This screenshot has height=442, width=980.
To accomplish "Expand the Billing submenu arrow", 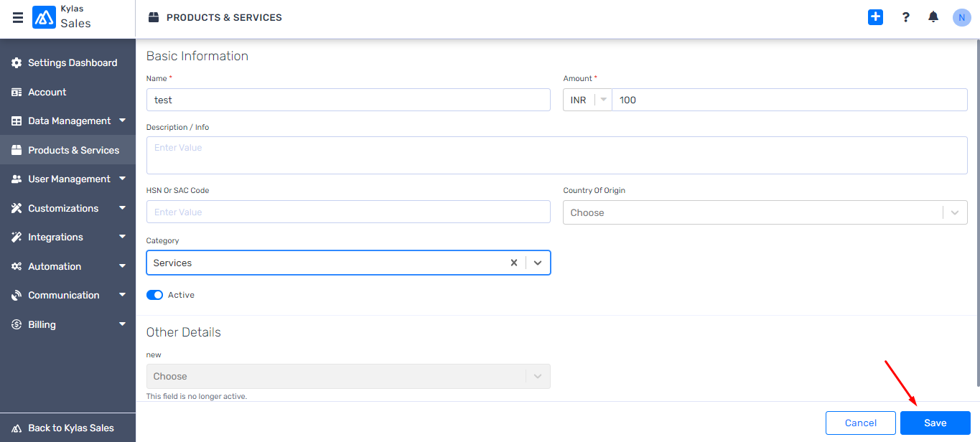I will pyautogui.click(x=122, y=324).
